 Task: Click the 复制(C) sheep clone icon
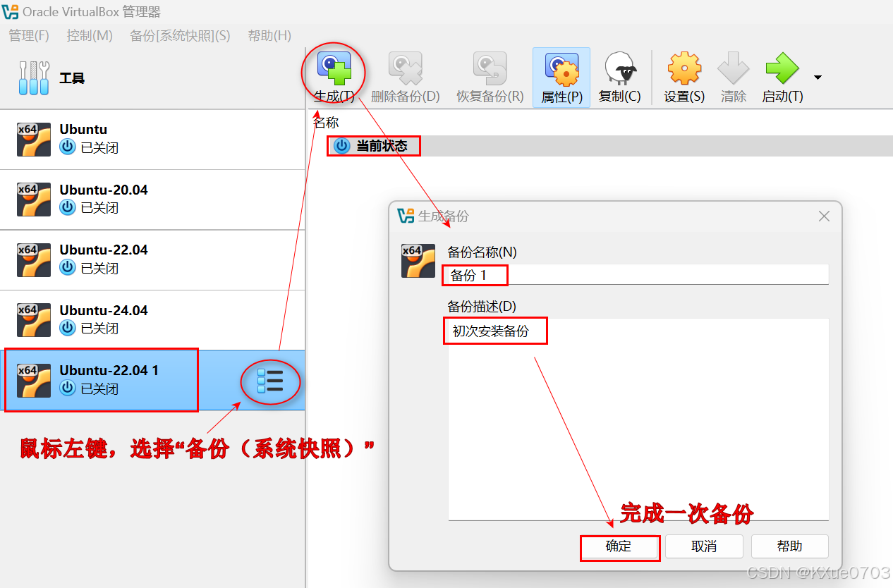pyautogui.click(x=620, y=69)
